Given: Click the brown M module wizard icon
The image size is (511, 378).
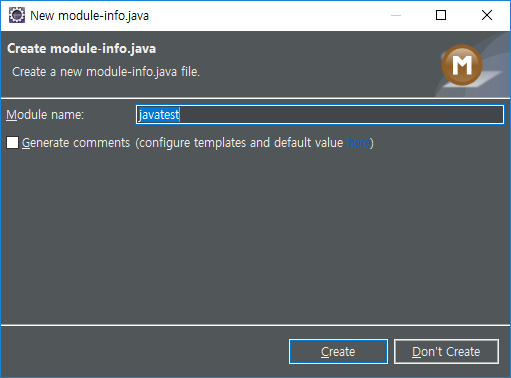Looking at the screenshot, I should [x=462, y=65].
